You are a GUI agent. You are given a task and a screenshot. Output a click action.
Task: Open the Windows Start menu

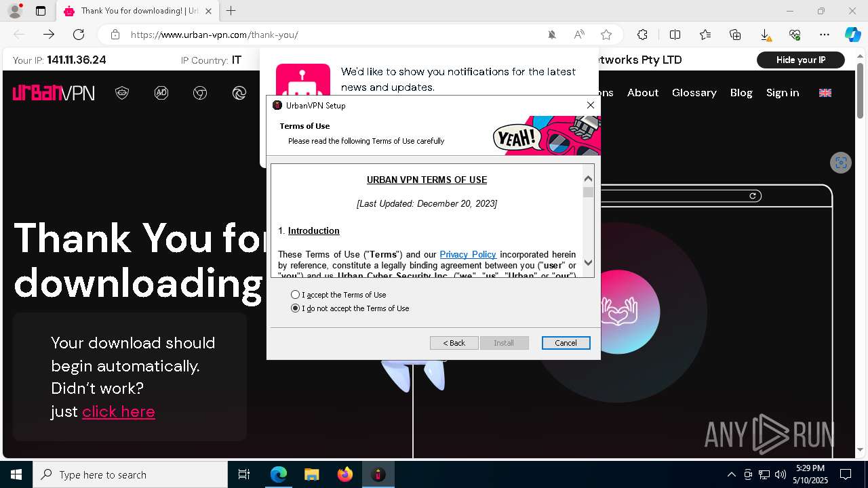pyautogui.click(x=16, y=474)
